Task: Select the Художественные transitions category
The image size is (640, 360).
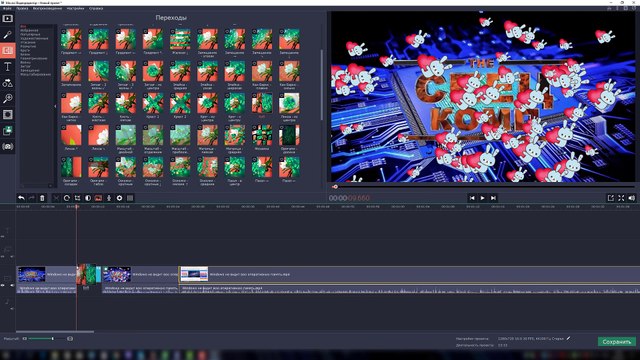Action: click(x=34, y=38)
